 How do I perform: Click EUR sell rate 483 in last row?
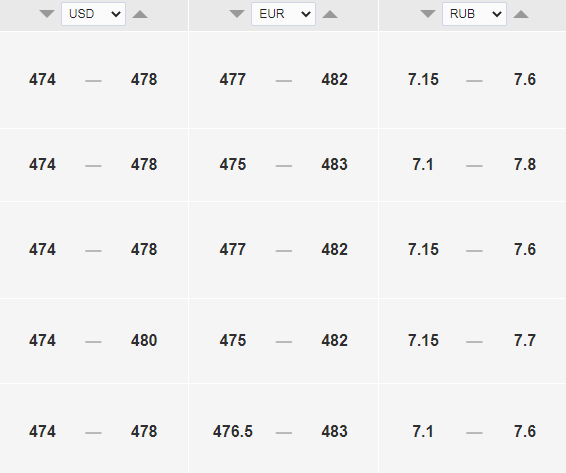click(335, 431)
